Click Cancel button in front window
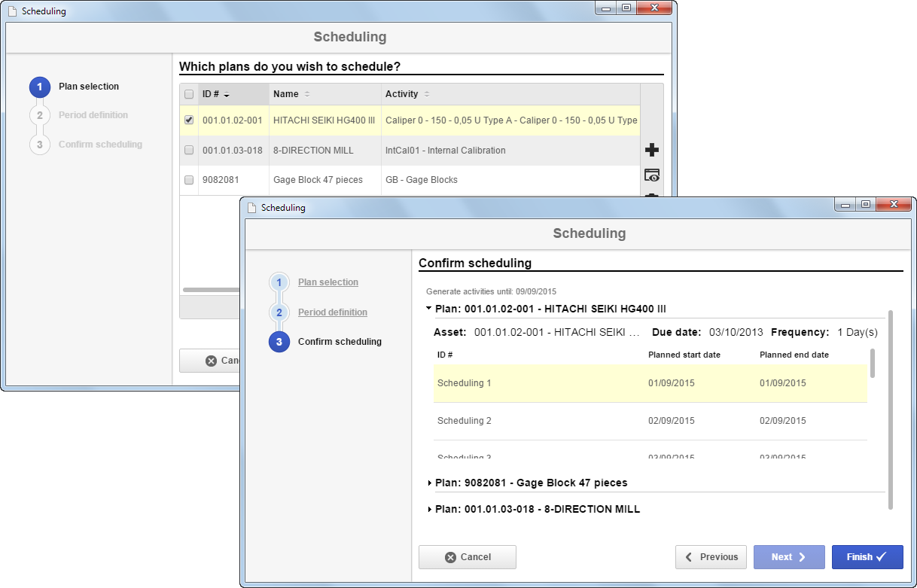Screen dimensions: 917x588 (468, 557)
